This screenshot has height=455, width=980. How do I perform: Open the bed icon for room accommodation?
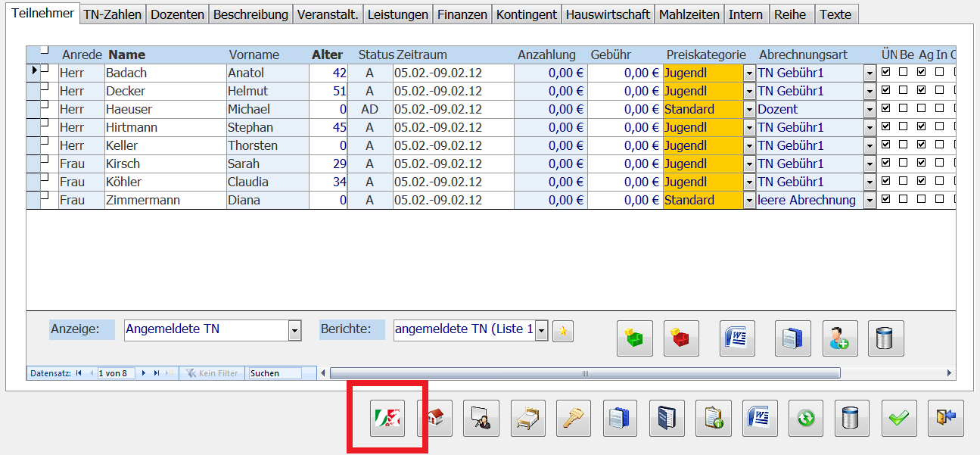pos(528,418)
